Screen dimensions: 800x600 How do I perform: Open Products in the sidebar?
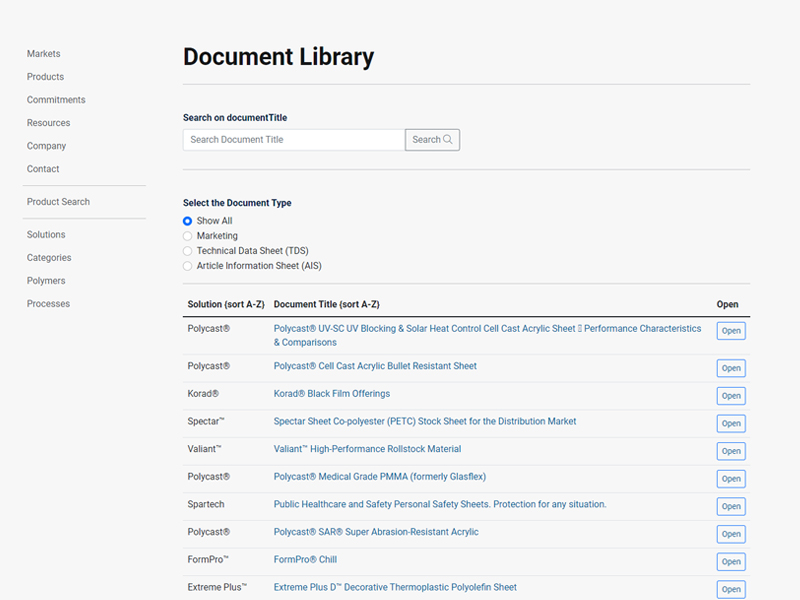[x=45, y=77]
